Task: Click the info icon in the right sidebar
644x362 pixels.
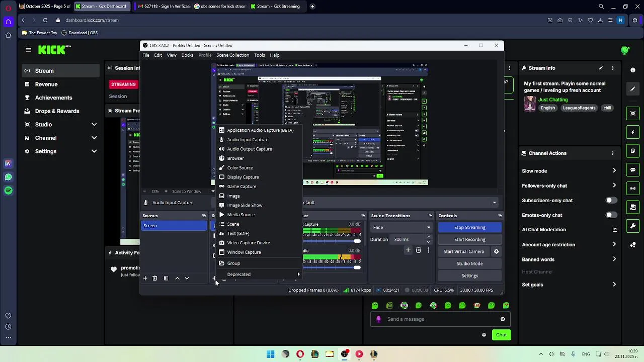Action: pyautogui.click(x=633, y=70)
